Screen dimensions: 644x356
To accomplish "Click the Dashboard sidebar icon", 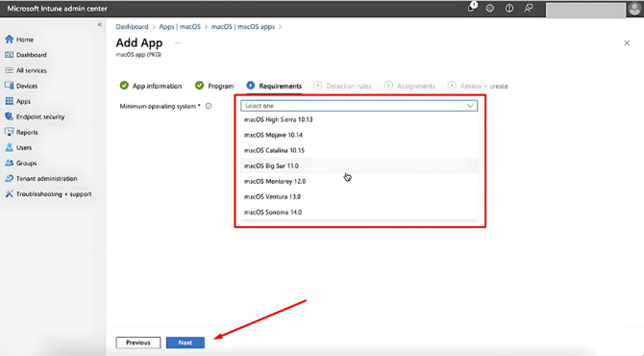I will pos(9,55).
